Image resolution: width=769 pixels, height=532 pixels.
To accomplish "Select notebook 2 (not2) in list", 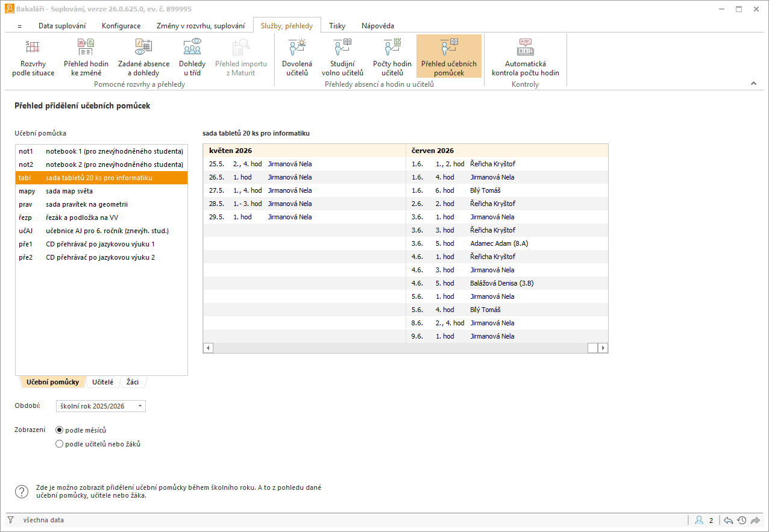I will (101, 164).
